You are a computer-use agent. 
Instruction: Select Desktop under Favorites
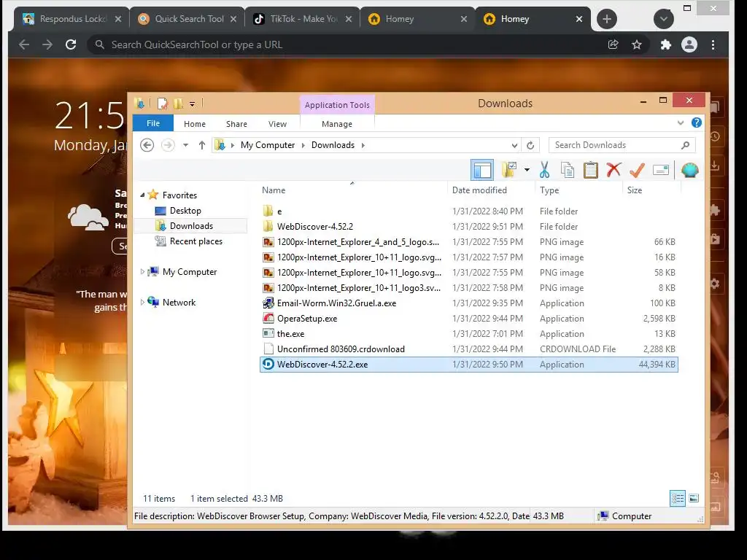(185, 211)
